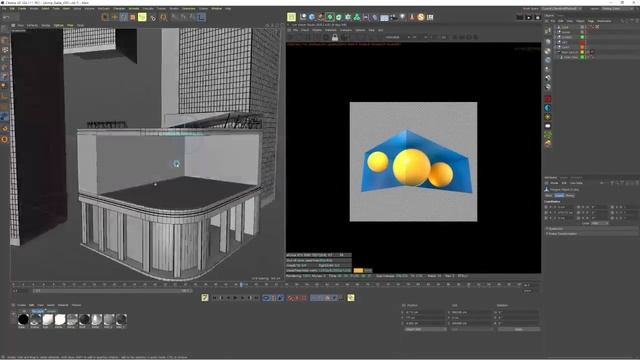Toggle the red visibility dot in object list
Viewport: 640px width, 360px height.
click(x=582, y=42)
